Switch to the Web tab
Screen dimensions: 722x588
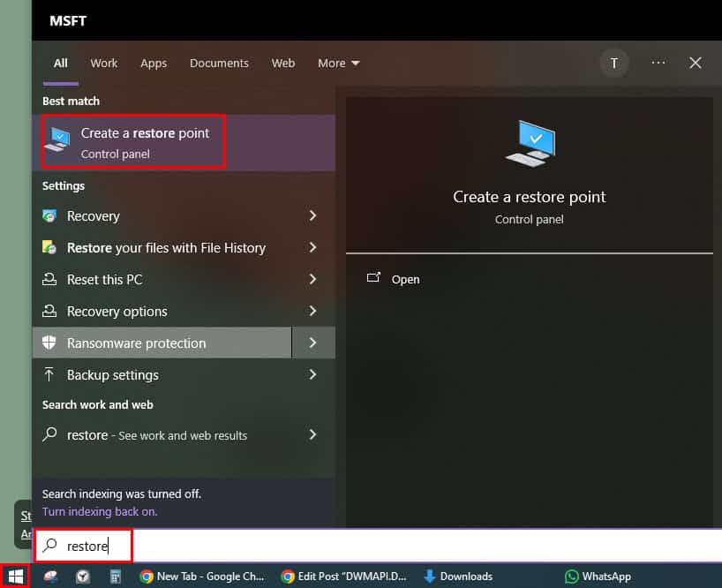[282, 64]
